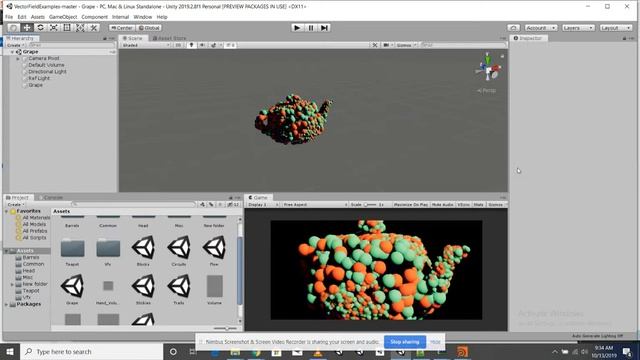This screenshot has height=360, width=640.
Task: Toggle Persp projection label
Action: coord(487,91)
